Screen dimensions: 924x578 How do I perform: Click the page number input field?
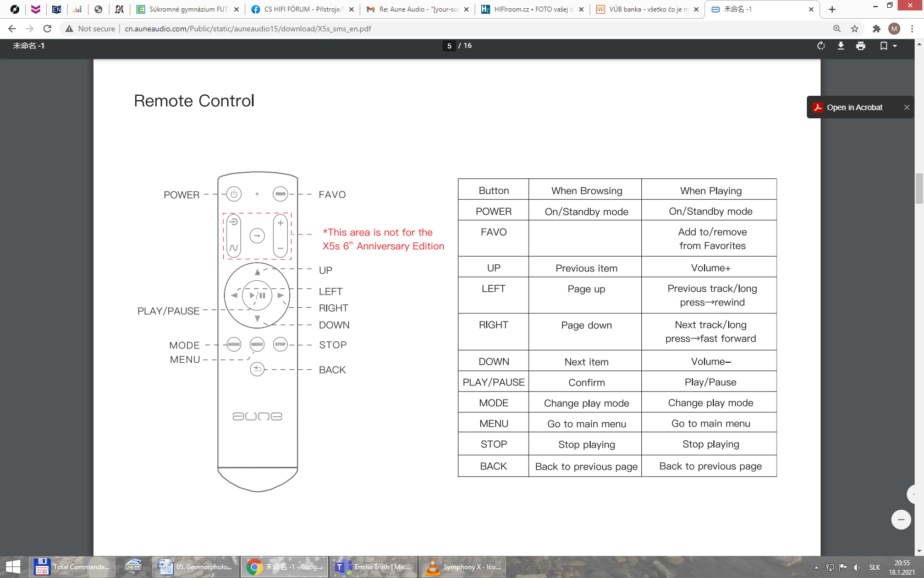(x=449, y=46)
